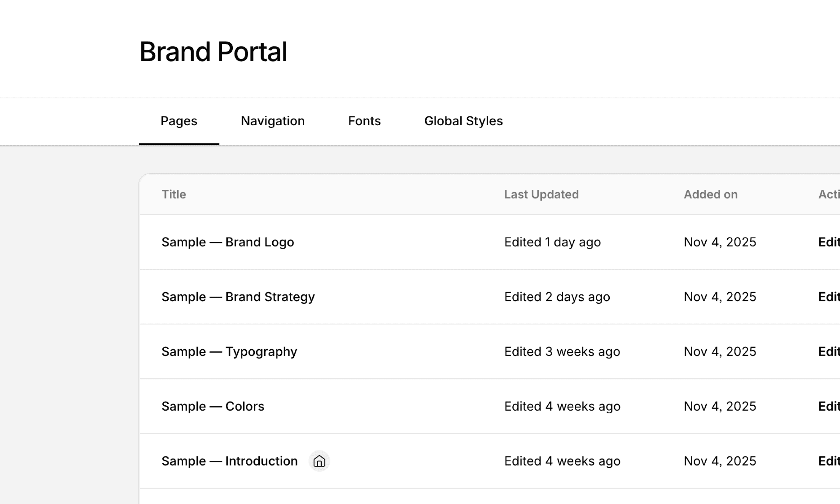Open the Sample — Brand Logo page
Image resolution: width=840 pixels, height=504 pixels.
(227, 242)
